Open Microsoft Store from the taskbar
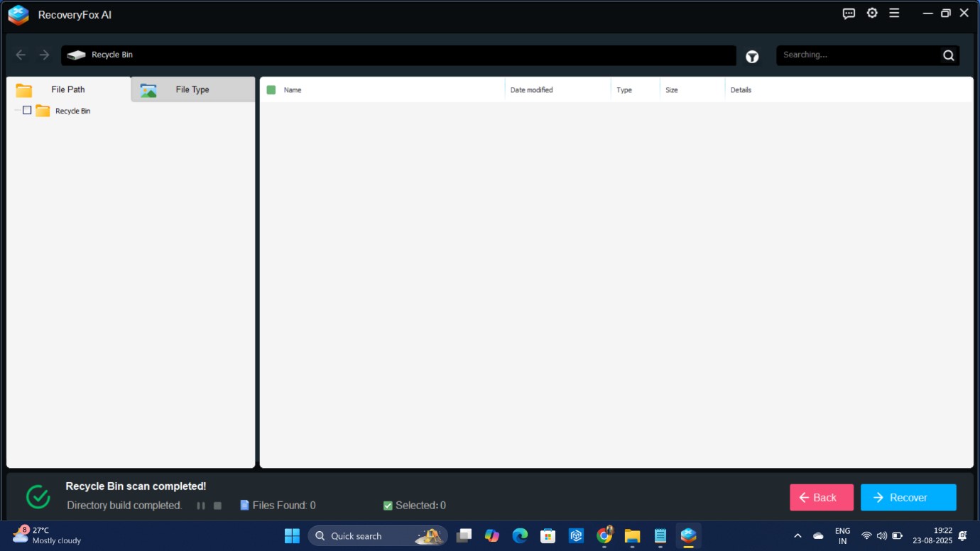 point(548,536)
